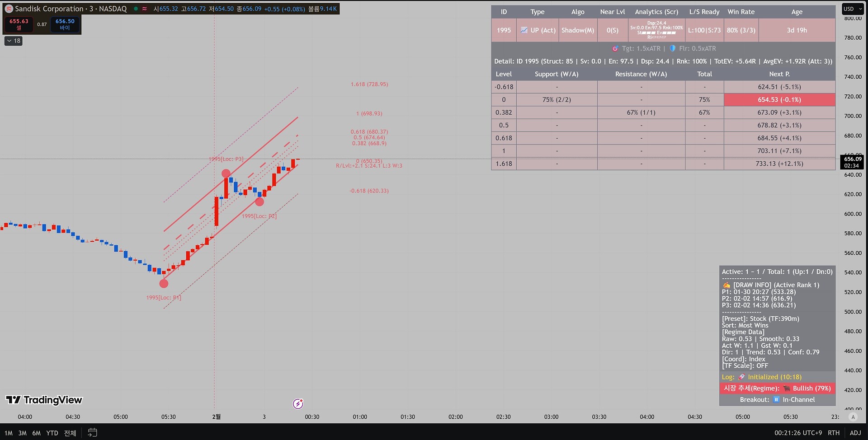
Task: Select the 전체 (all) date range
Action: 70,433
